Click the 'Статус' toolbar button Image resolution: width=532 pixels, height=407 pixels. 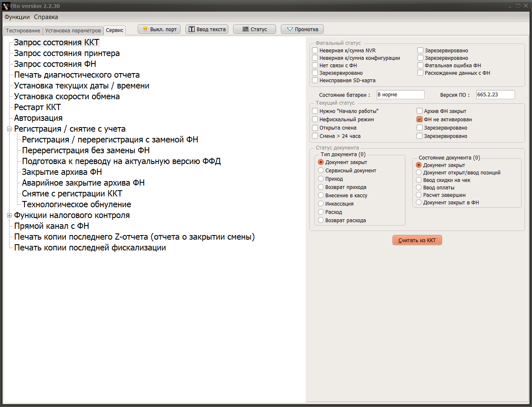click(254, 29)
